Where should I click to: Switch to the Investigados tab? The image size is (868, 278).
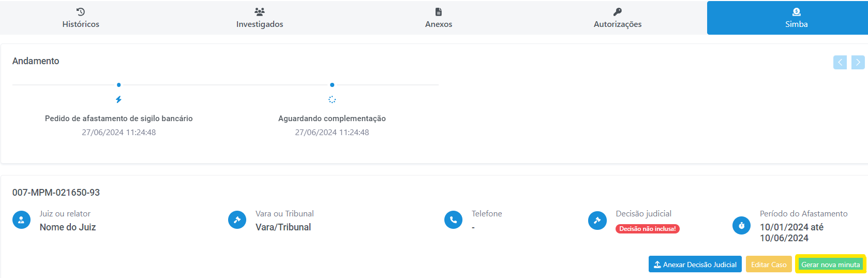(x=260, y=18)
